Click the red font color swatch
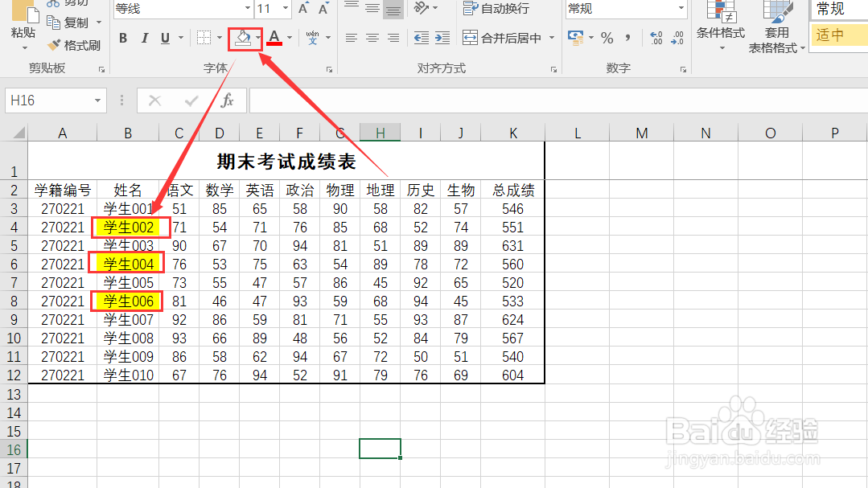The height and width of the screenshot is (488, 868). pos(274,38)
